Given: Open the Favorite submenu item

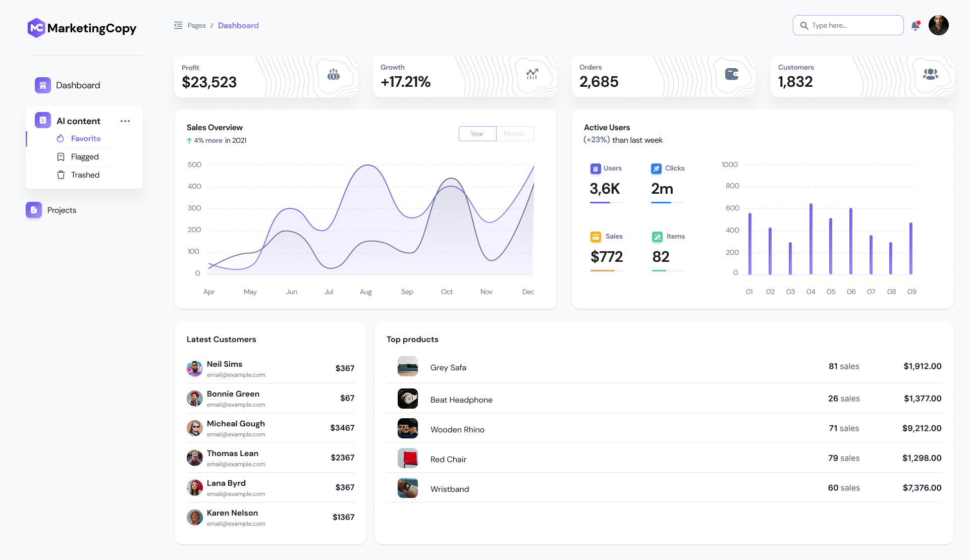Looking at the screenshot, I should (x=86, y=139).
